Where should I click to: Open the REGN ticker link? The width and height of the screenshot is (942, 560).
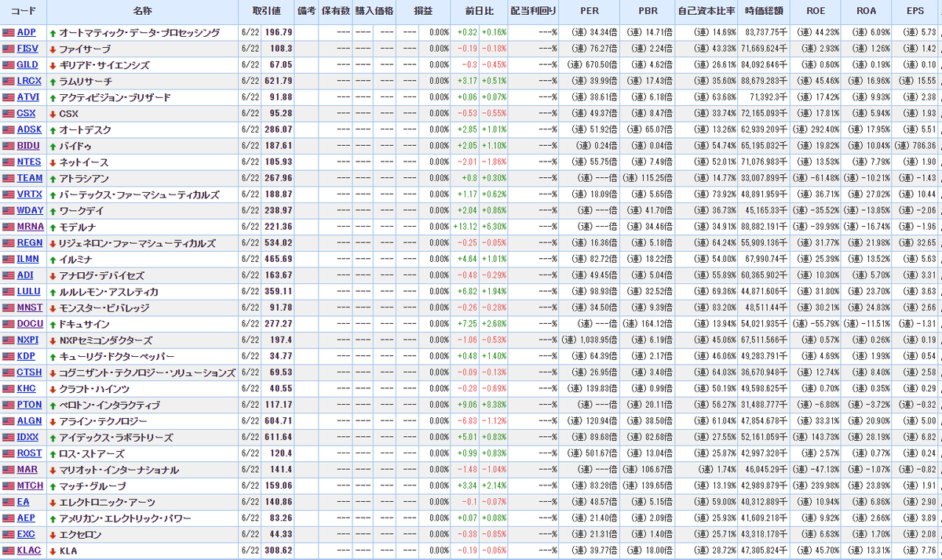[x=29, y=243]
